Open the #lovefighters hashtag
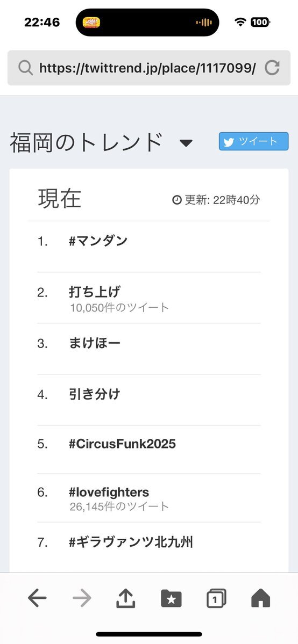Image resolution: width=298 pixels, height=644 pixels. [109, 492]
